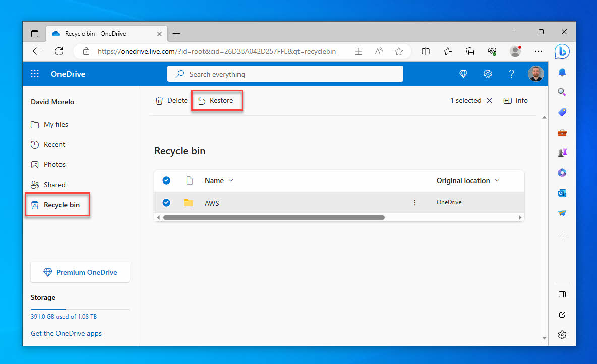Open the Edge sidebar Shopping tag

point(562,112)
